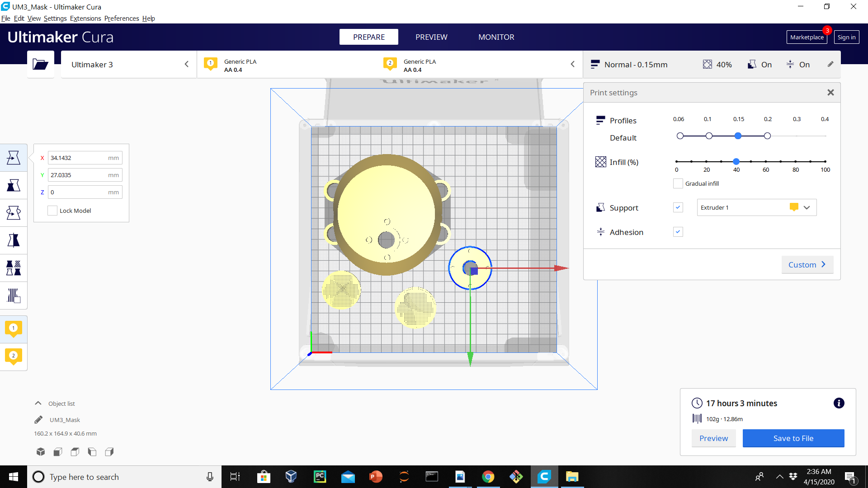Open PyCharm from taskbar
The height and width of the screenshot is (488, 868).
pyautogui.click(x=320, y=477)
